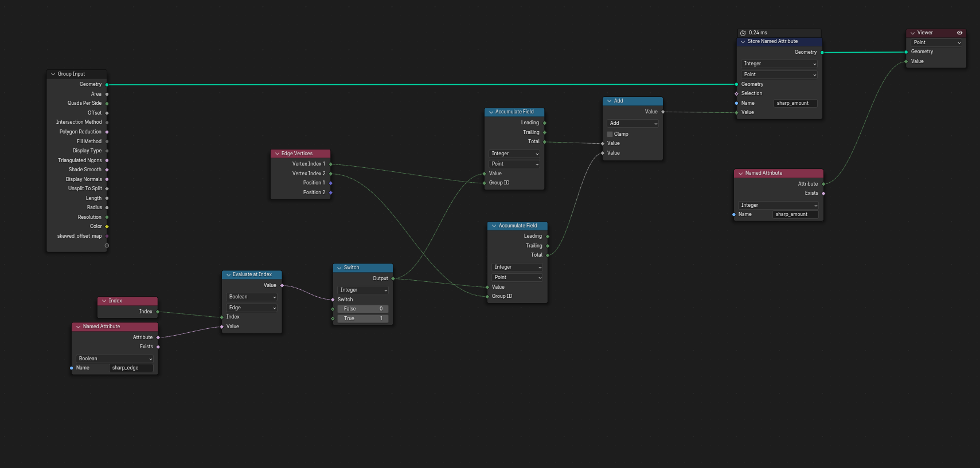Image resolution: width=980 pixels, height=468 pixels.
Task: Click lower Accumulate Field Group ID socket
Action: coord(487,296)
